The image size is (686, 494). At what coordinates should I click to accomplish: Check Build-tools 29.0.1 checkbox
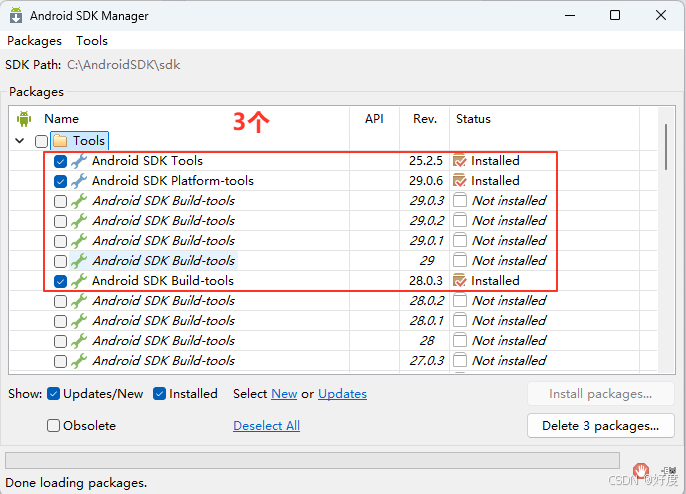pos(60,242)
